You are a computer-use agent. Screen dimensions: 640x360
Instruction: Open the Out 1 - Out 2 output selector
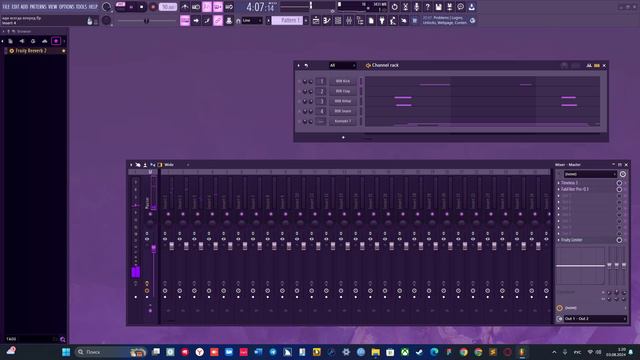[594, 319]
